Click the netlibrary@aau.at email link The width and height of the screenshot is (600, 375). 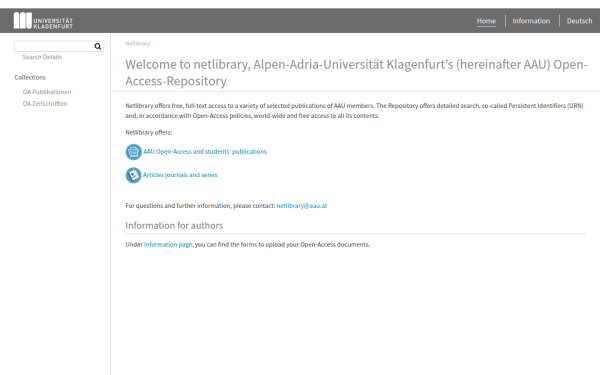point(302,205)
